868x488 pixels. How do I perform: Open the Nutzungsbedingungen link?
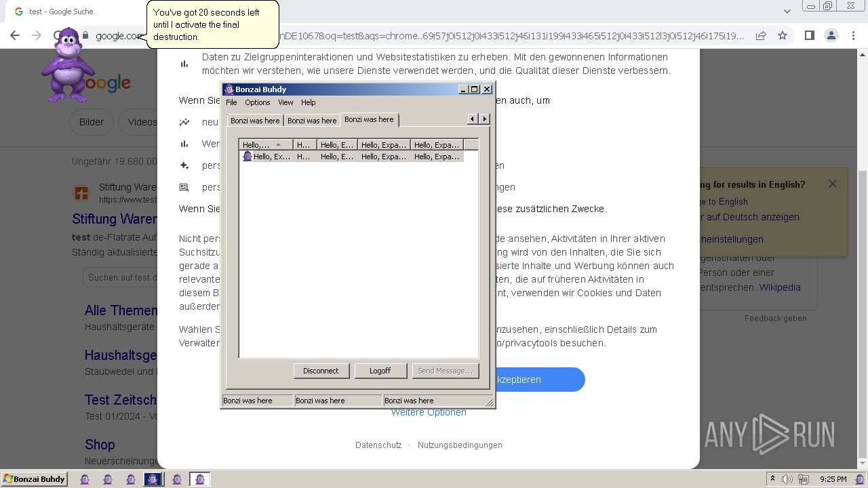coord(460,445)
